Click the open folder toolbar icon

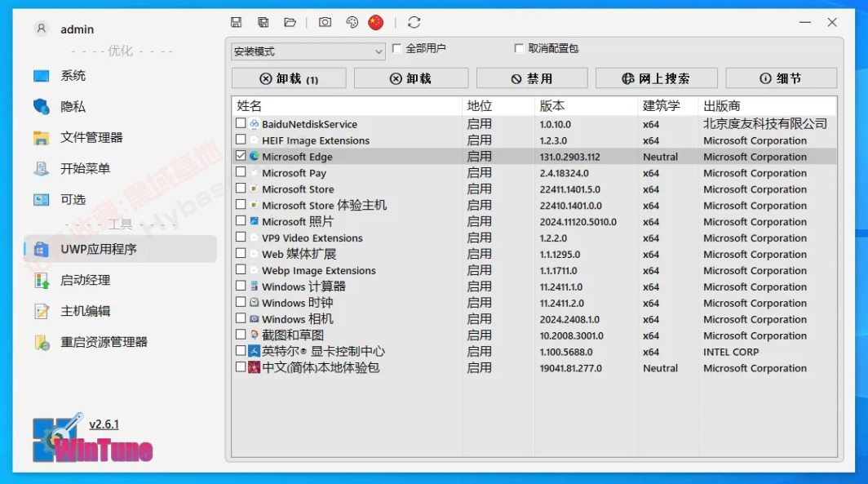(x=290, y=22)
